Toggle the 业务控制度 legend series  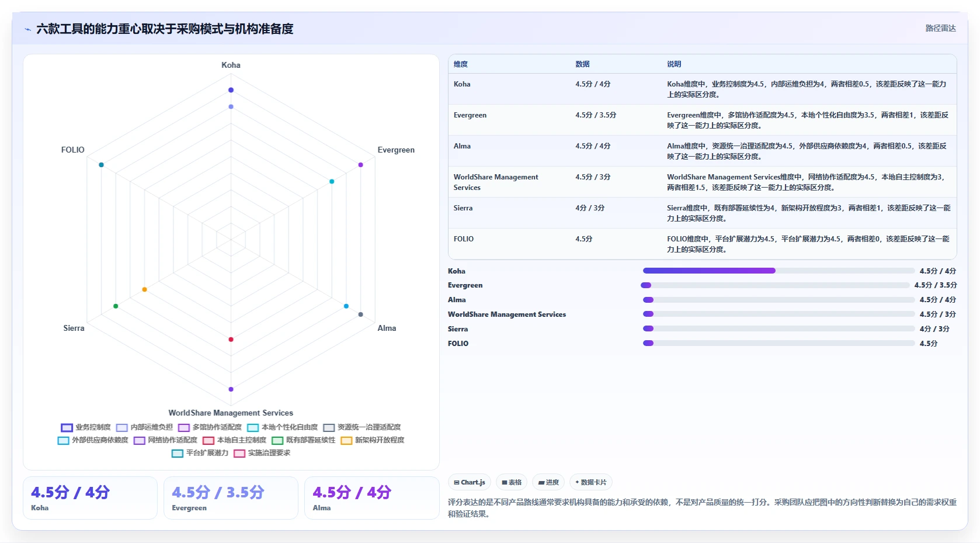pyautogui.click(x=86, y=427)
